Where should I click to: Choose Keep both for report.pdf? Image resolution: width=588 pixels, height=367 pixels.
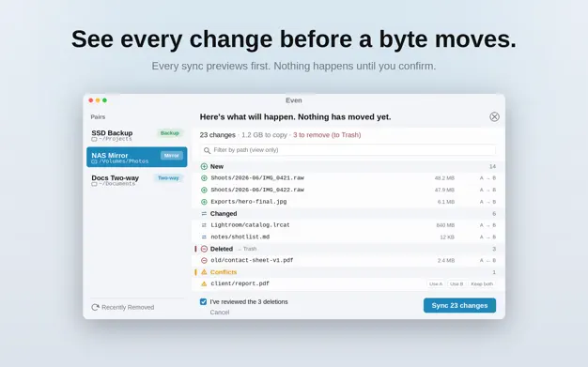tap(482, 284)
